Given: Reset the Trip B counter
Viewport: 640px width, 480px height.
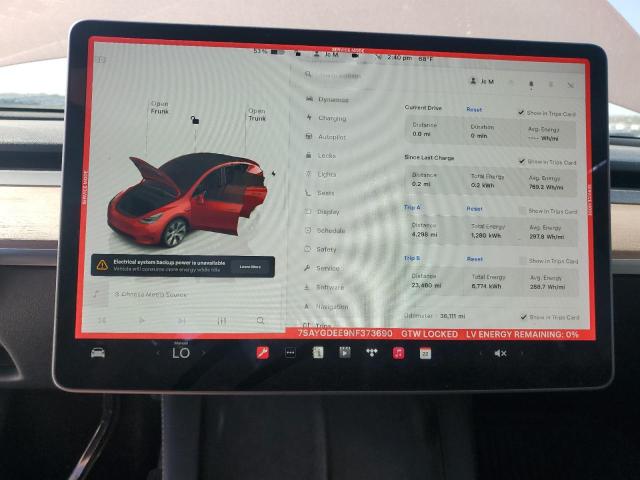Looking at the screenshot, I should click(x=474, y=258).
